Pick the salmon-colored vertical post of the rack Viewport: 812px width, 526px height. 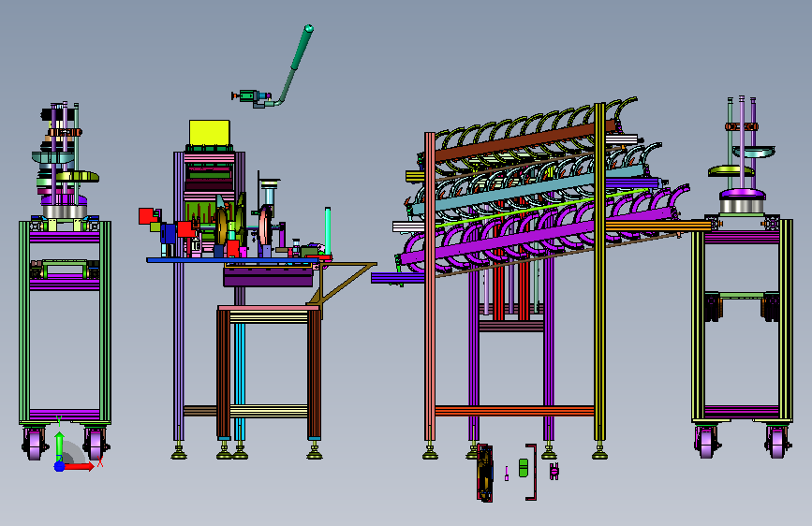430,287
